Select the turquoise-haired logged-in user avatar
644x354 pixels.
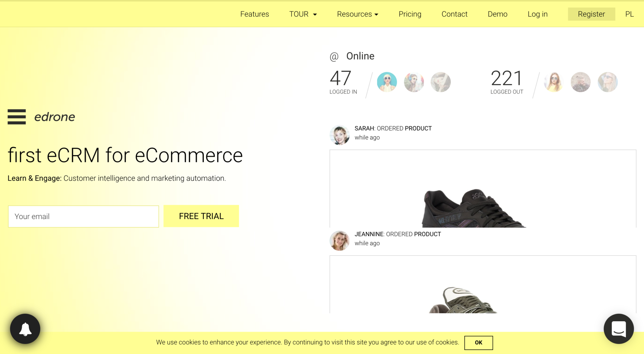(387, 82)
